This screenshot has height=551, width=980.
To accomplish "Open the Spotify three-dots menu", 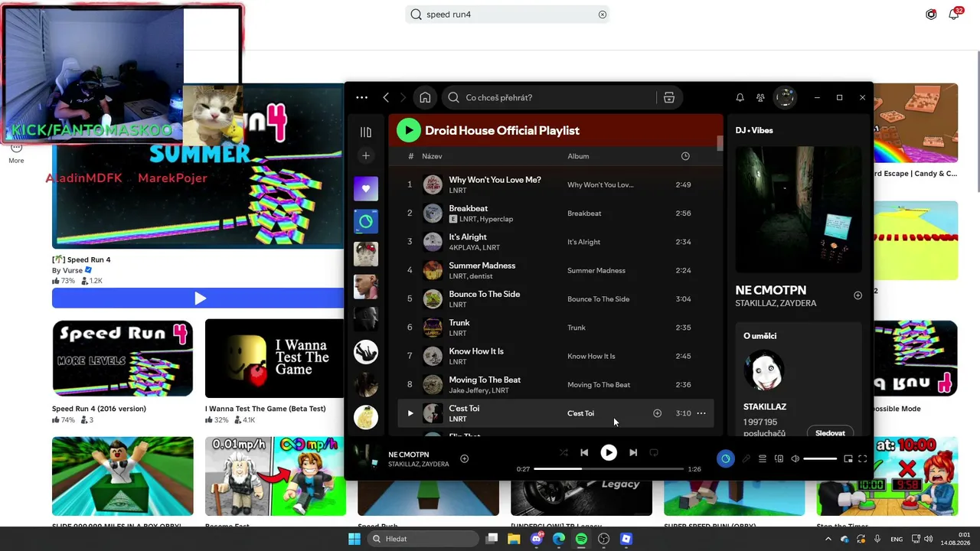I will [x=361, y=97].
